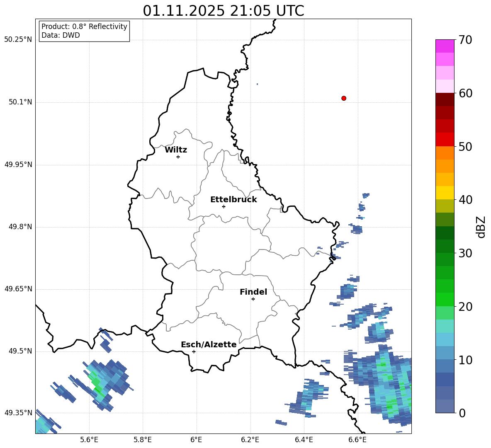Image resolution: width=491 pixels, height=448 pixels.
Task: Click the Esch/Alzette cross marker
Action: [x=194, y=351]
